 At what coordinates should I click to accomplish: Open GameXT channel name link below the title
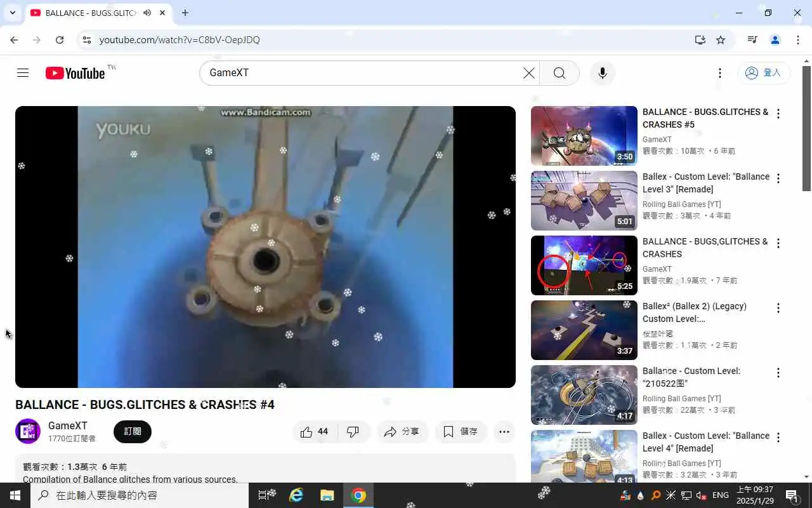[x=68, y=426]
